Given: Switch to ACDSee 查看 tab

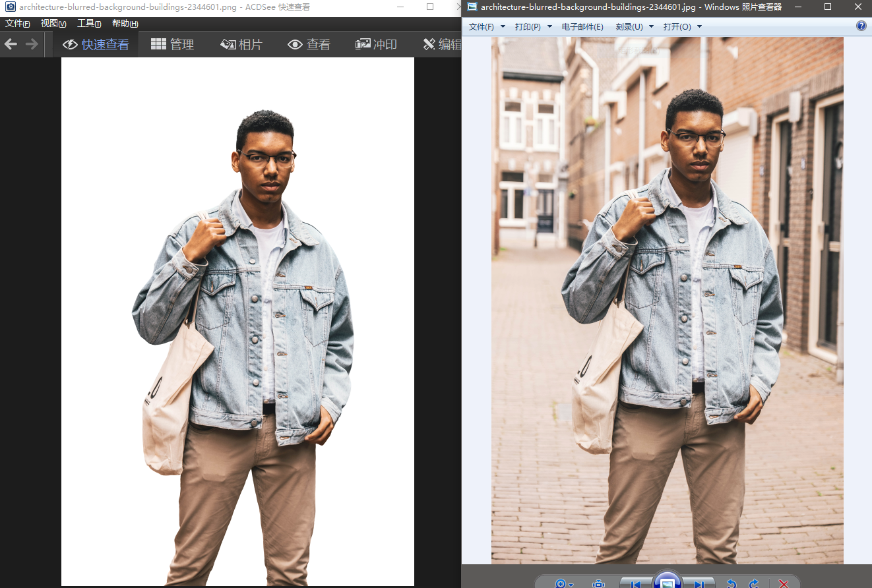Looking at the screenshot, I should [x=309, y=44].
